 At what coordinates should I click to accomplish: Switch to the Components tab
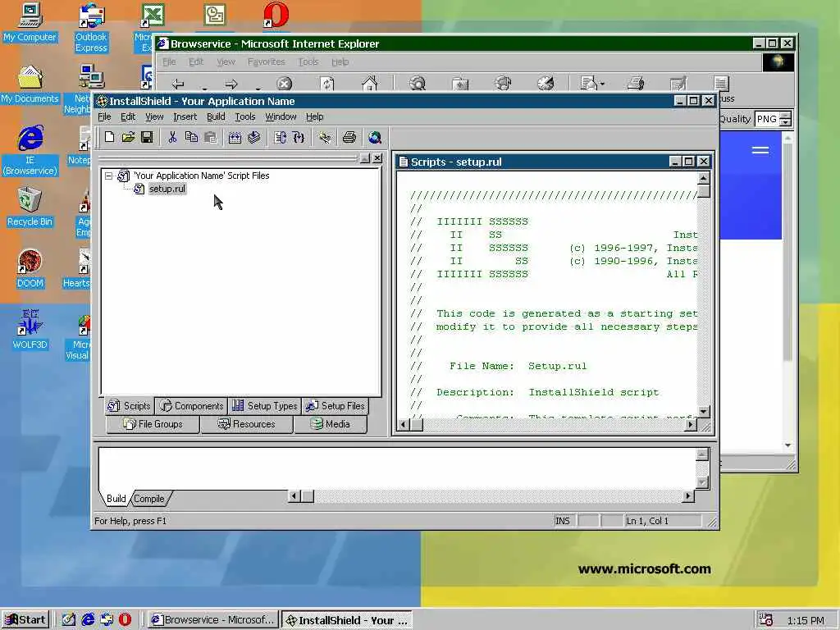191,406
